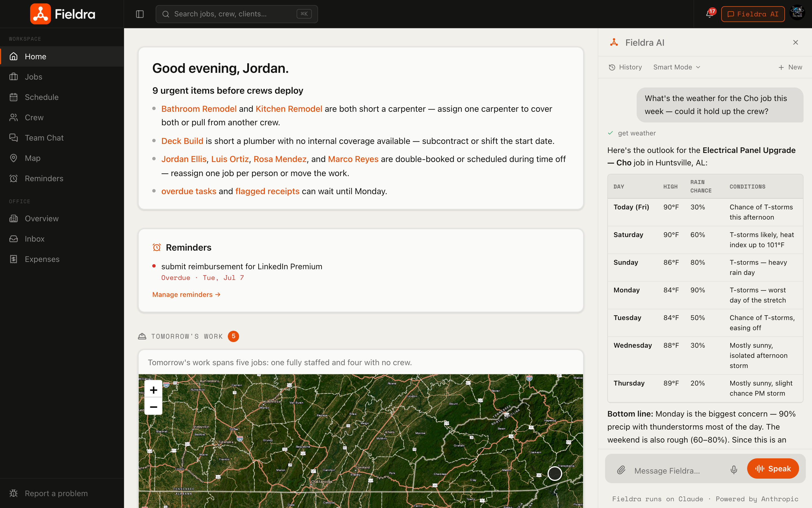Image resolution: width=812 pixels, height=508 pixels.
Task: Click the Fieldra AI panel logo icon
Action: pos(614,42)
